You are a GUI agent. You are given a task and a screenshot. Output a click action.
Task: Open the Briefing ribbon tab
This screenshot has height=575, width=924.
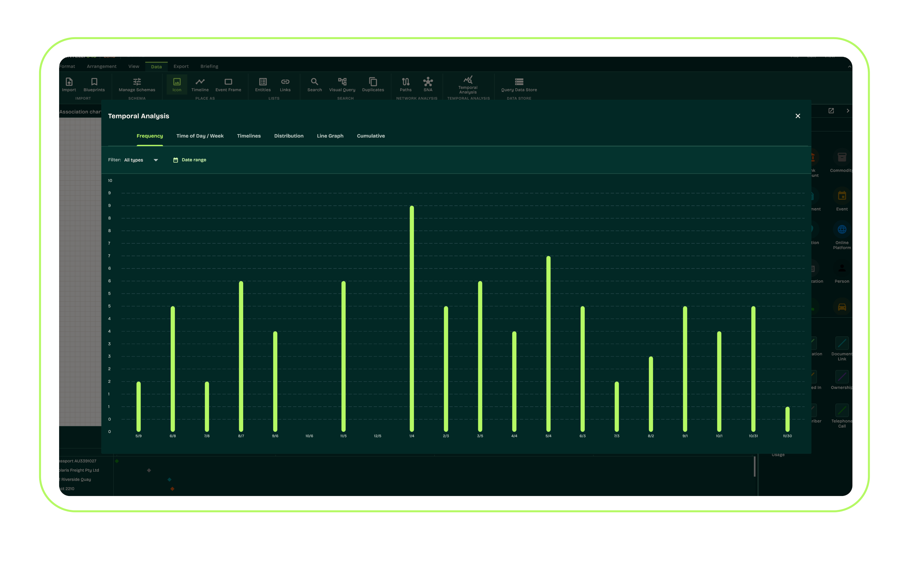209,66
